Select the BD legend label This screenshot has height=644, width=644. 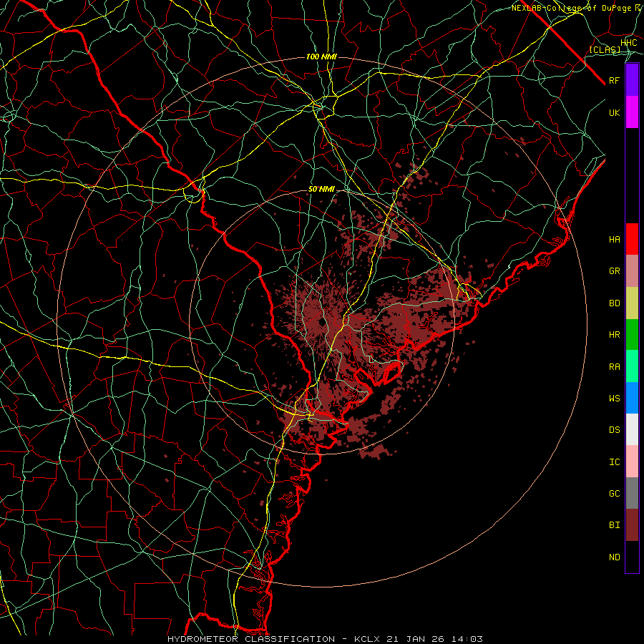614,303
